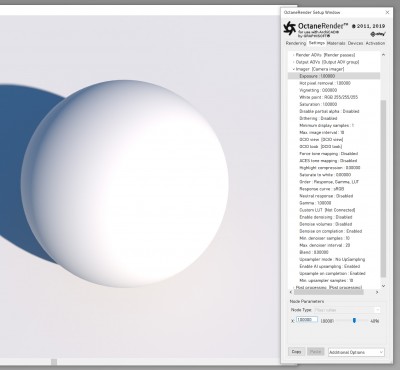400x370 pixels.
Task: Click the horizontal scroll-right arrow
Action: 377,292
